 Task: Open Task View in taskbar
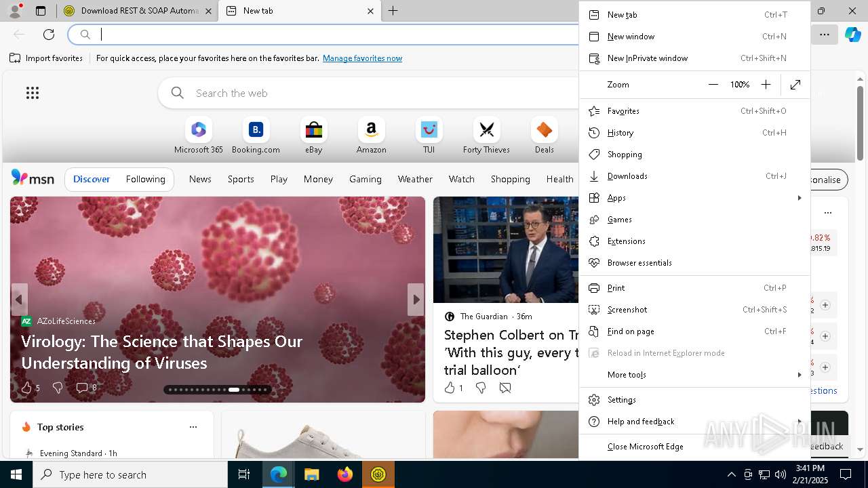pyautogui.click(x=244, y=474)
